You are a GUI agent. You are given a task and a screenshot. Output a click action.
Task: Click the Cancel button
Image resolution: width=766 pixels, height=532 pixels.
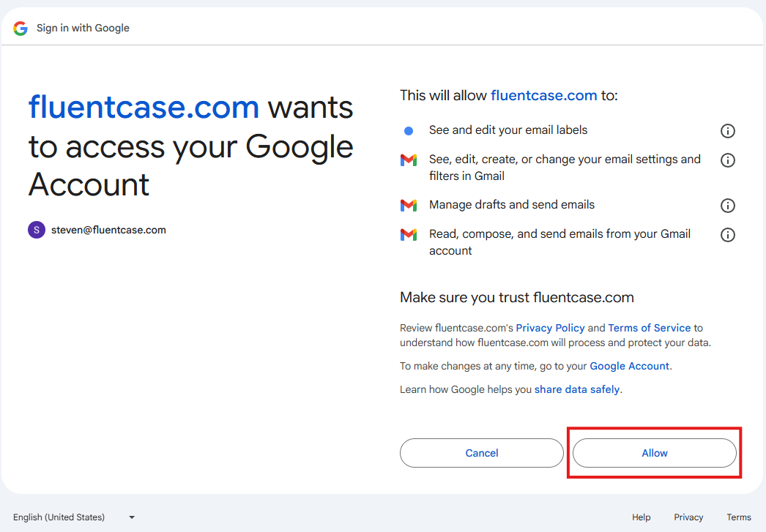point(482,453)
